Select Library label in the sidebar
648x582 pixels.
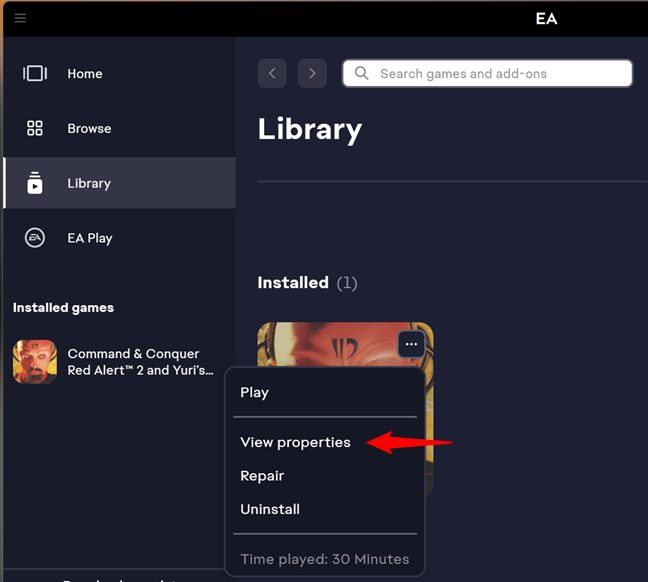tap(89, 184)
